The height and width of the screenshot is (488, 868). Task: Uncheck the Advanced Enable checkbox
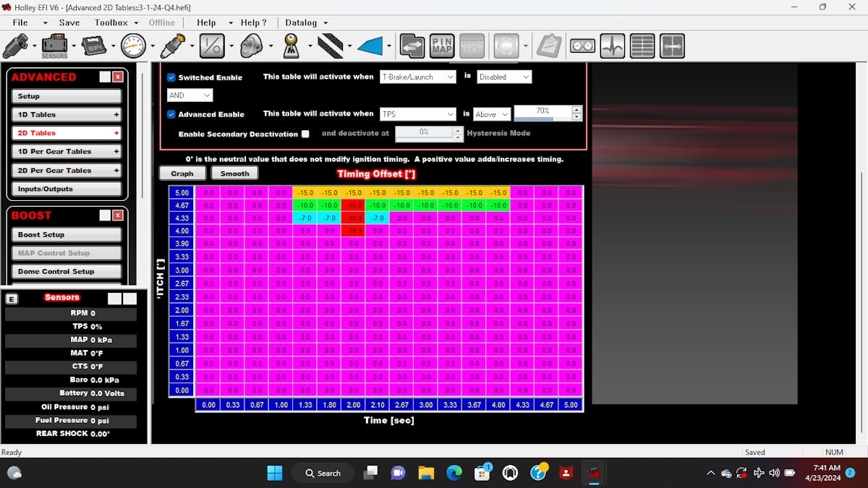(x=171, y=114)
